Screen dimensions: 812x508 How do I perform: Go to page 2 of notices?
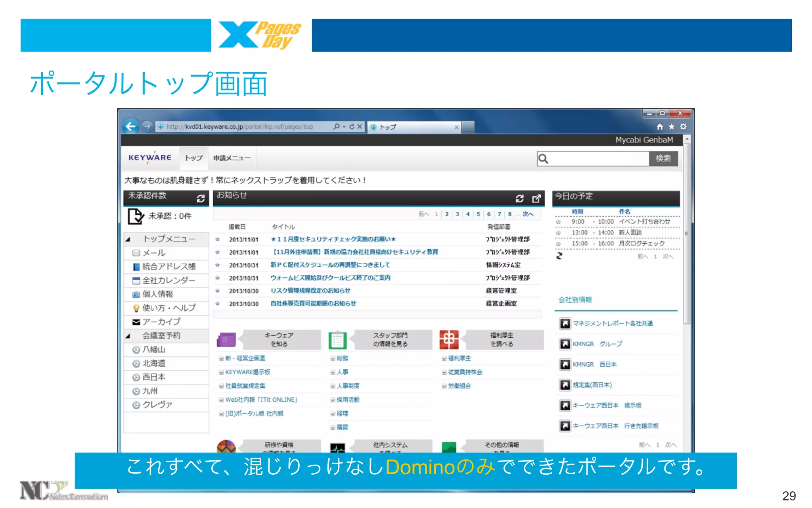pyautogui.click(x=447, y=214)
